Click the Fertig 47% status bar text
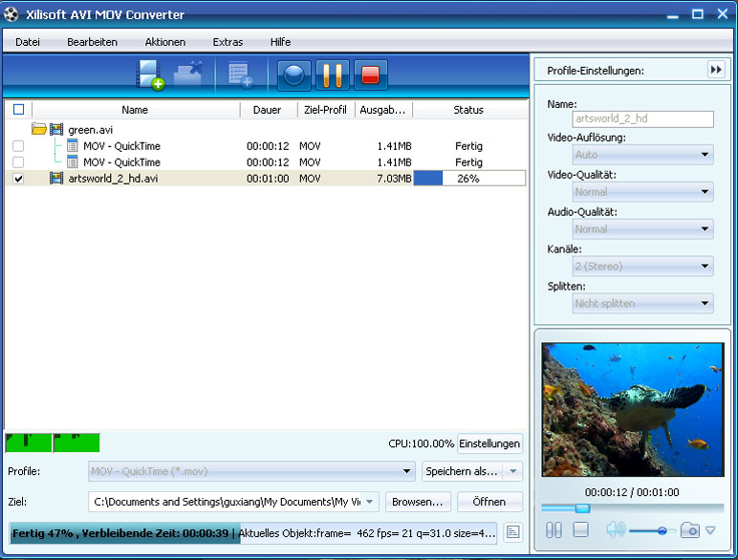The width and height of the screenshot is (738, 560). pyautogui.click(x=120, y=533)
